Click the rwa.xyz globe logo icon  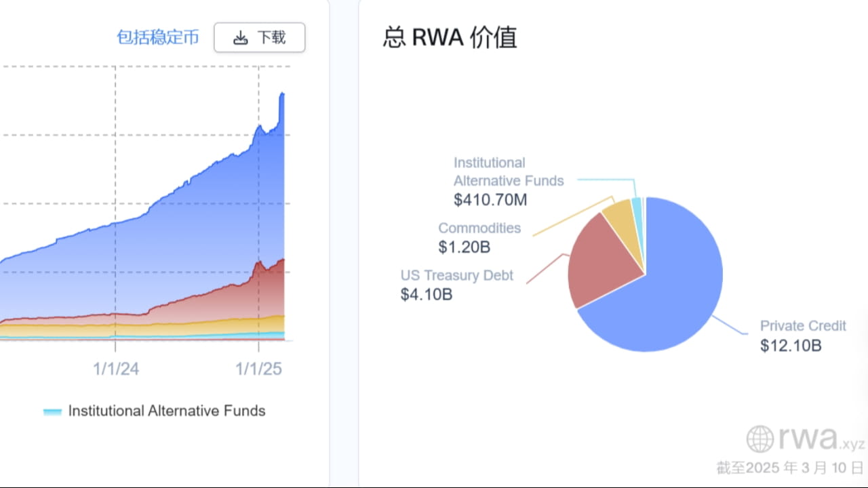point(759,439)
